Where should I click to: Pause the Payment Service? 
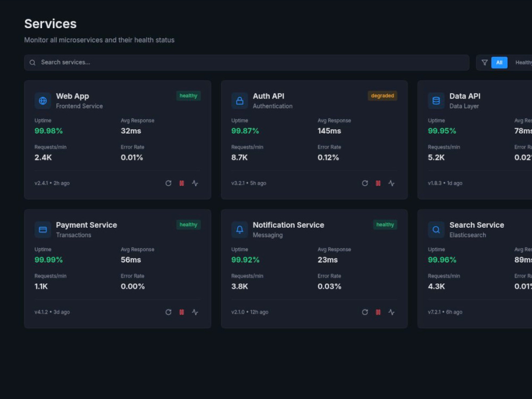[181, 312]
